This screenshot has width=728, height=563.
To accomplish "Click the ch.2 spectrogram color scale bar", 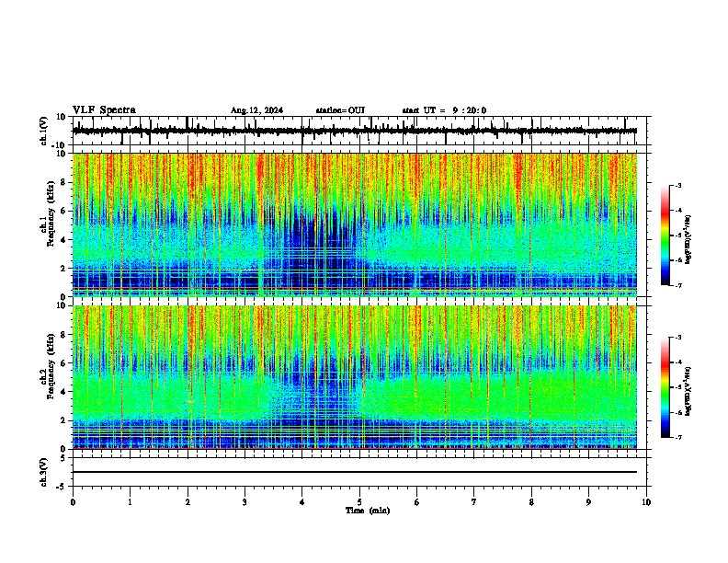I will (x=665, y=387).
